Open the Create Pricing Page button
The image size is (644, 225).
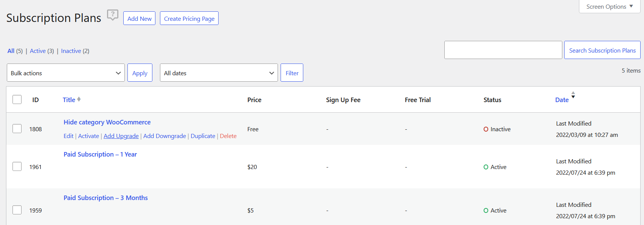(x=189, y=18)
